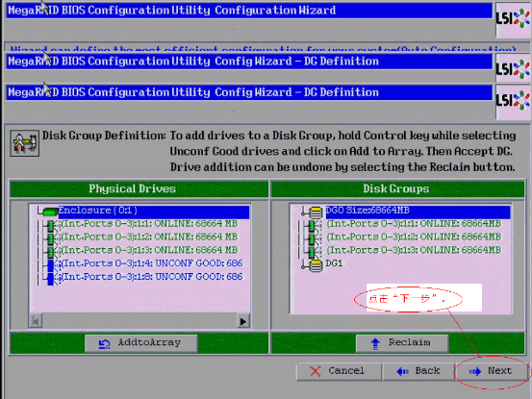
Task: Click blue drive icon of drive 1:1:4
Action: tap(52, 264)
